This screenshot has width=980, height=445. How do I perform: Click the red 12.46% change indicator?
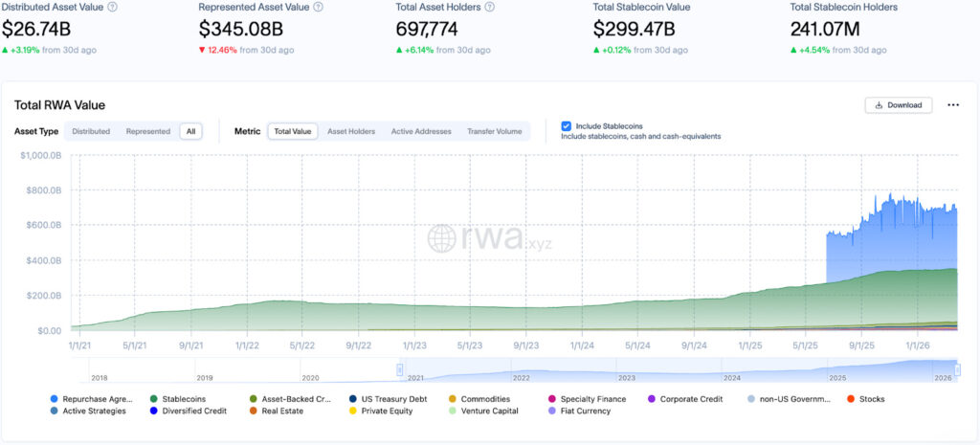pos(218,50)
